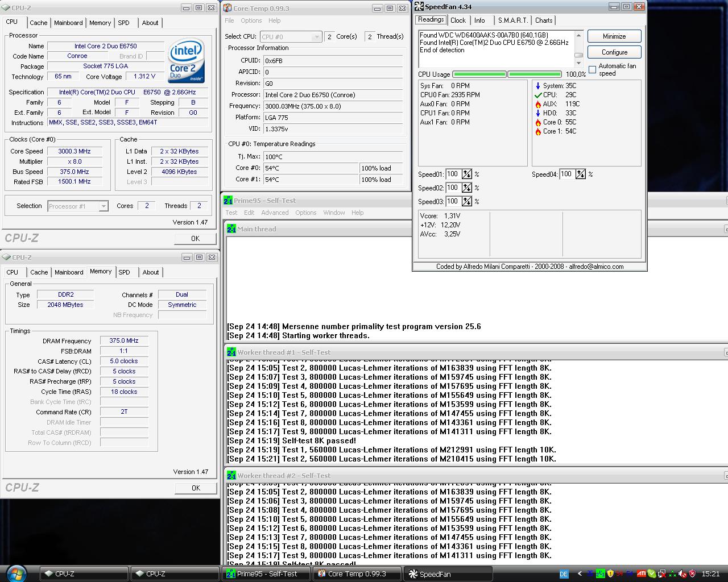Open the Windows Start orb
The height and width of the screenshot is (582, 728).
(16, 573)
